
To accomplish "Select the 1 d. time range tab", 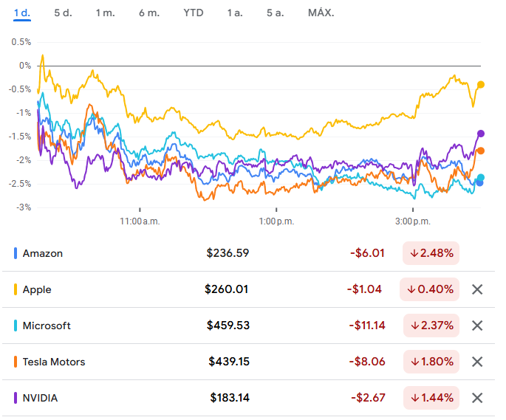I will point(21,13).
